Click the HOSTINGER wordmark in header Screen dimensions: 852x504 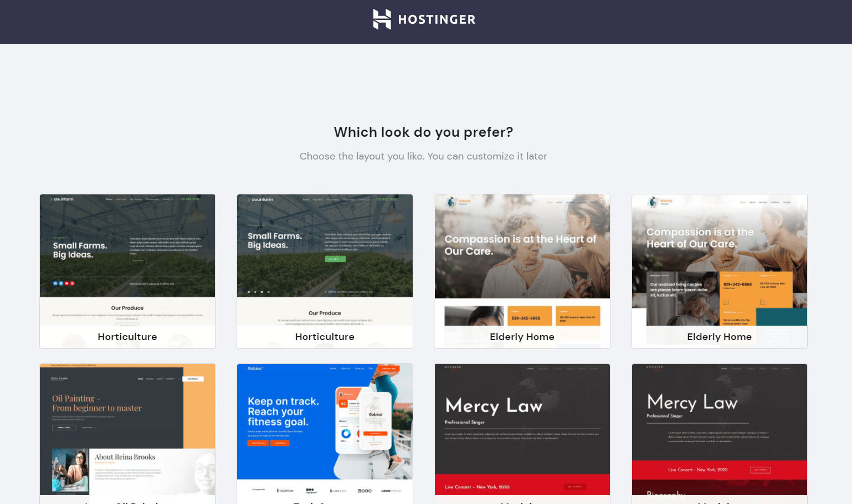[x=437, y=20]
